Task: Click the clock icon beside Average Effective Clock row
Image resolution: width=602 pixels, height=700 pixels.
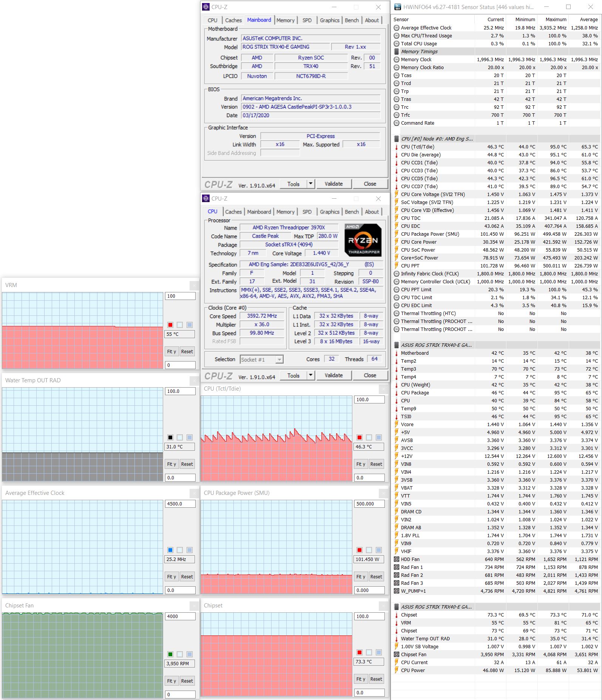Action: [x=396, y=28]
